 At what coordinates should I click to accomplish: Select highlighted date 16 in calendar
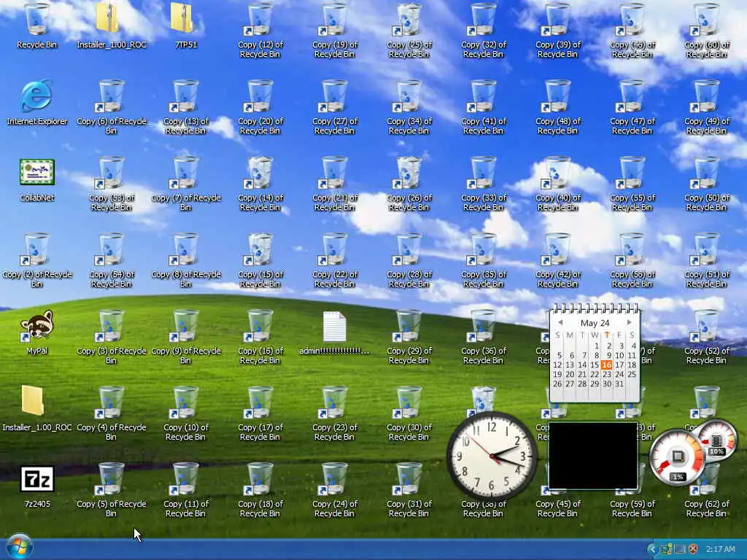click(606, 365)
